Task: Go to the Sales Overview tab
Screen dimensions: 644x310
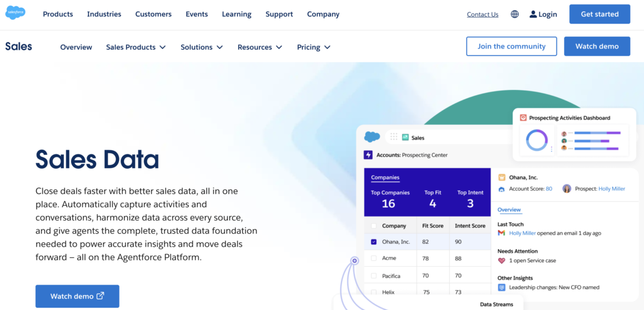Action: pos(76,47)
